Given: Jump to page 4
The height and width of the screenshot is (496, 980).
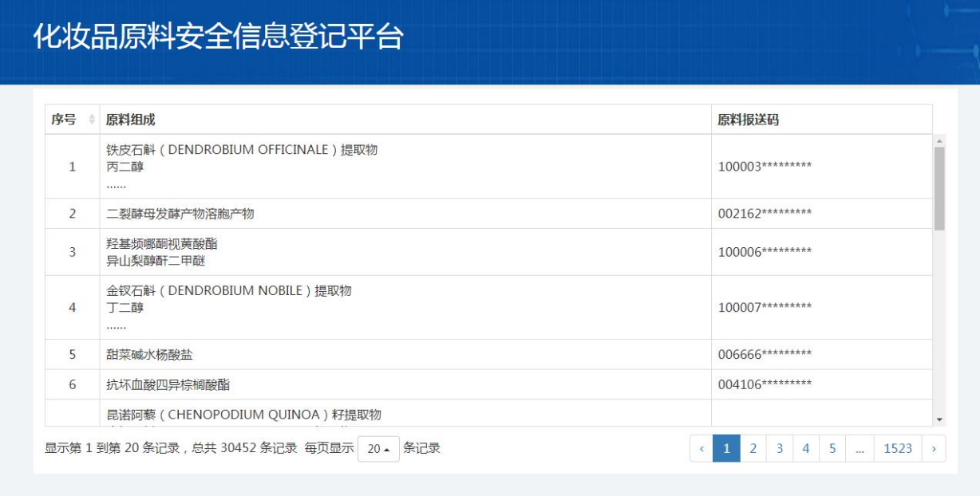Looking at the screenshot, I should 805,448.
